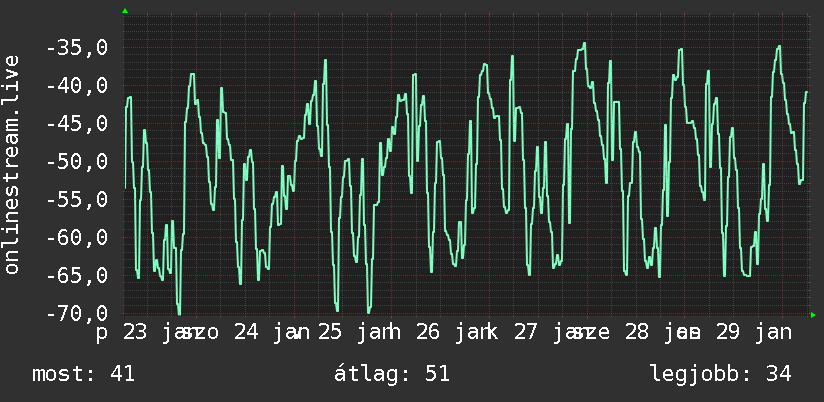Image resolution: width=824 pixels, height=402 pixels.
Task: Click the green arrow ending the x-axis
Action: pyautogui.click(x=813, y=315)
